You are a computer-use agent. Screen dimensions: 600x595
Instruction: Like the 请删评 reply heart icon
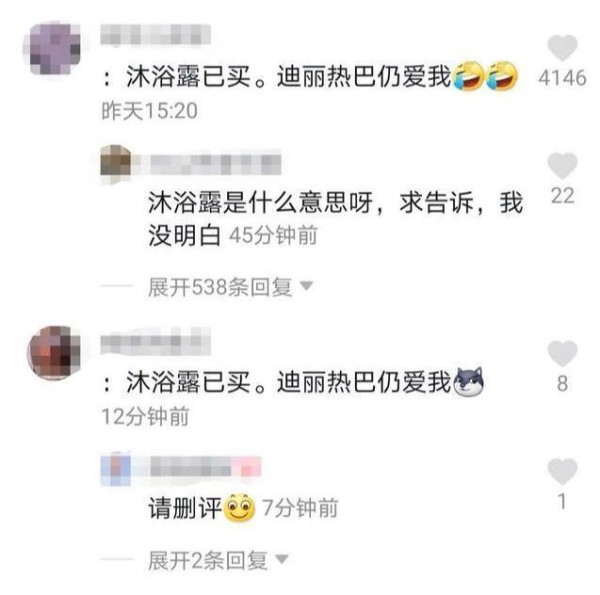tap(562, 471)
